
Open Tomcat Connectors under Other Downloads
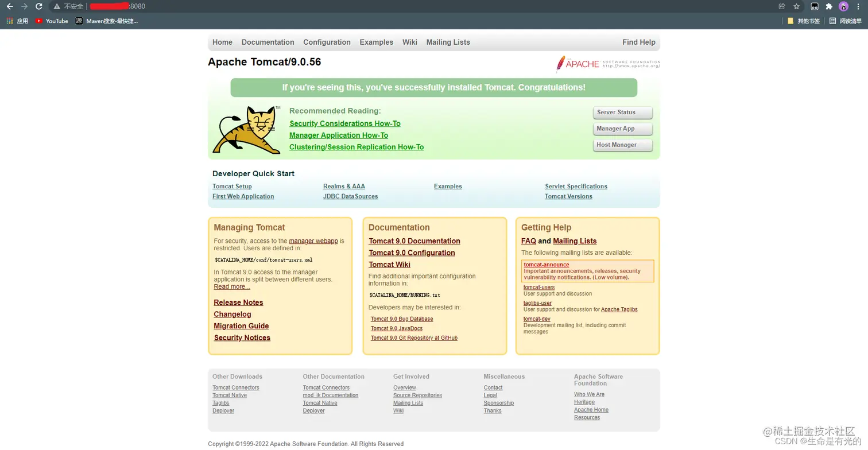click(235, 388)
